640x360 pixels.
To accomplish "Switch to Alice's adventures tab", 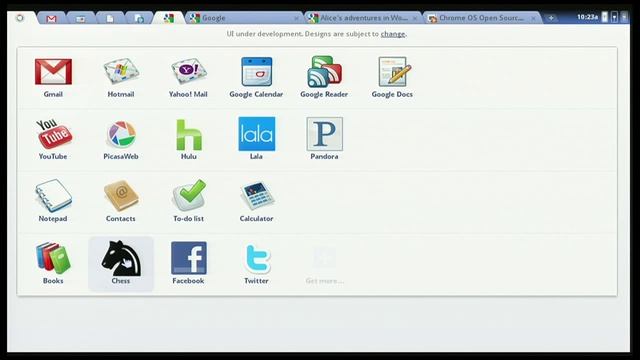I will tap(363, 18).
